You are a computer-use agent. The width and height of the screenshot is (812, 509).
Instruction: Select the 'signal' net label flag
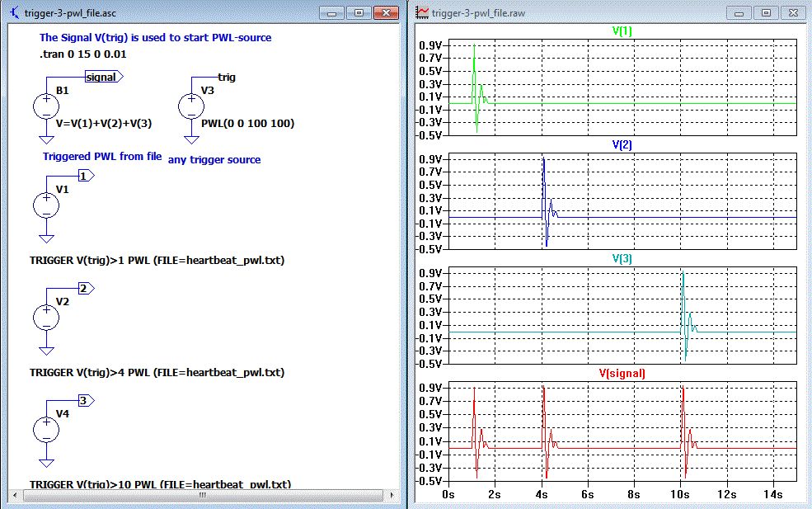click(x=103, y=77)
